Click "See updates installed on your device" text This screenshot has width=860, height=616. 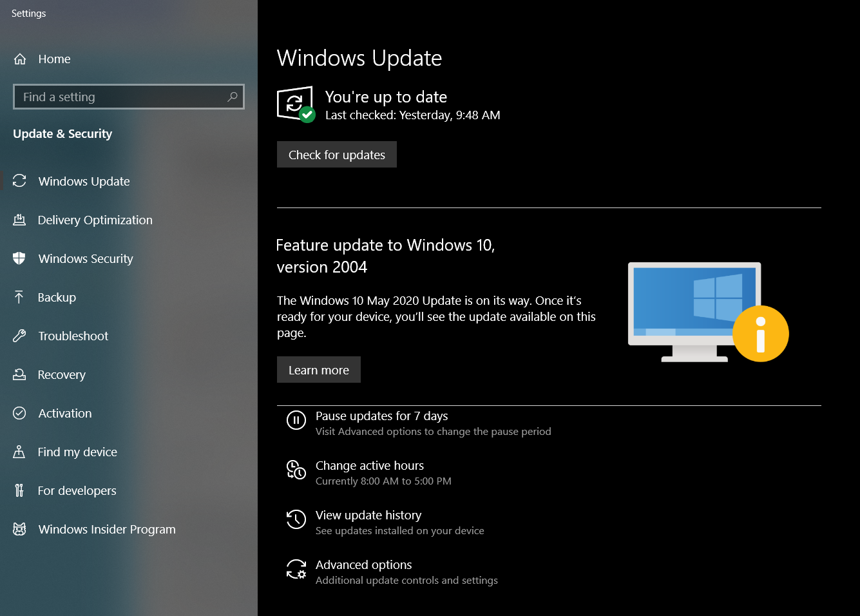click(x=400, y=531)
